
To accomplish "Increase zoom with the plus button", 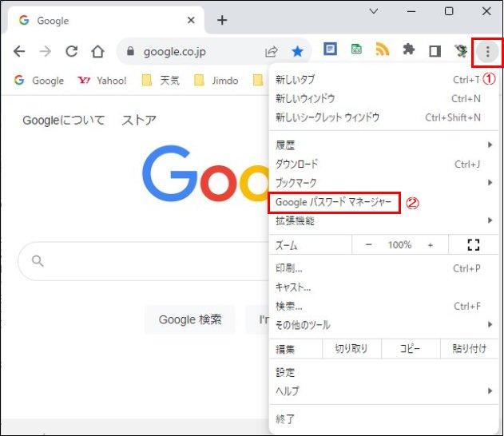I will (431, 245).
